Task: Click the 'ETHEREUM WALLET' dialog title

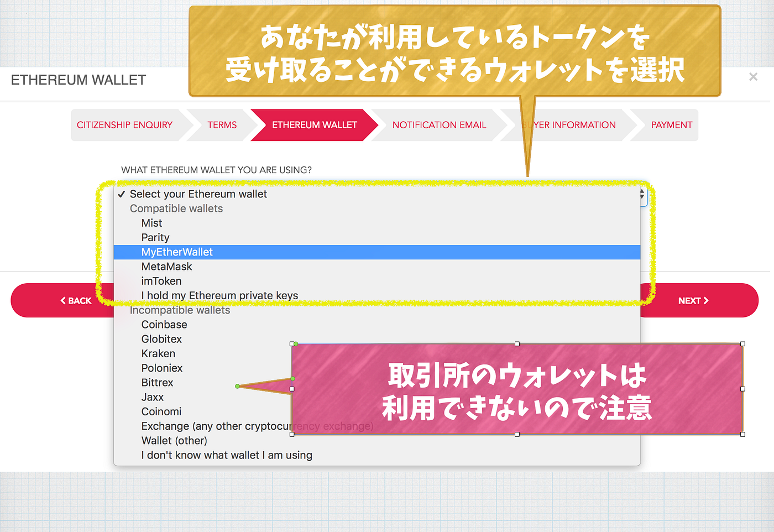Action: coord(79,80)
